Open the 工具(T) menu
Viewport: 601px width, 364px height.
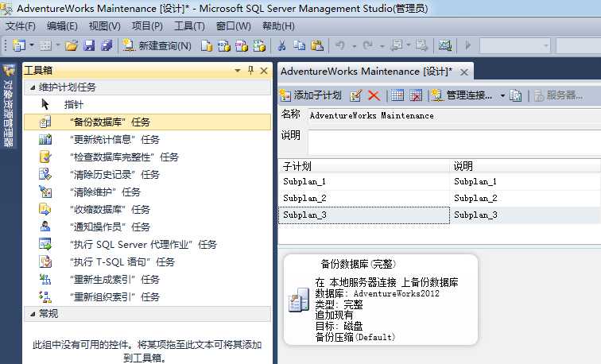click(x=189, y=26)
